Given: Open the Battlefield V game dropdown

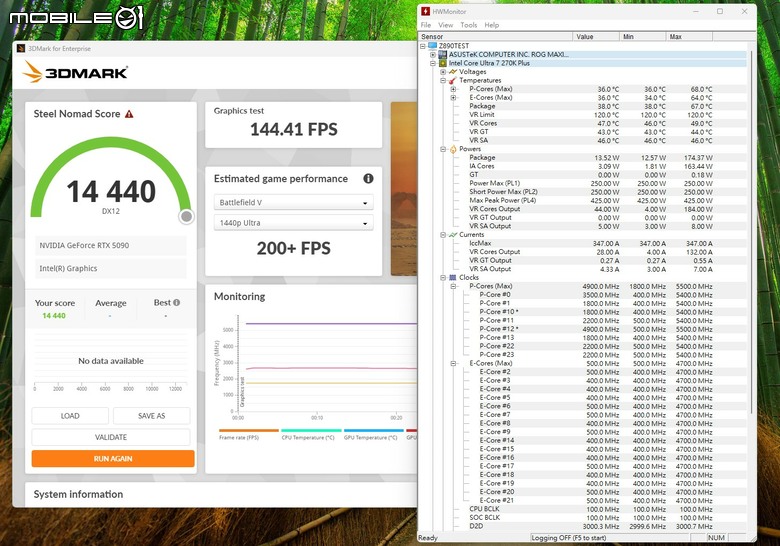Looking at the screenshot, I should 293,202.
